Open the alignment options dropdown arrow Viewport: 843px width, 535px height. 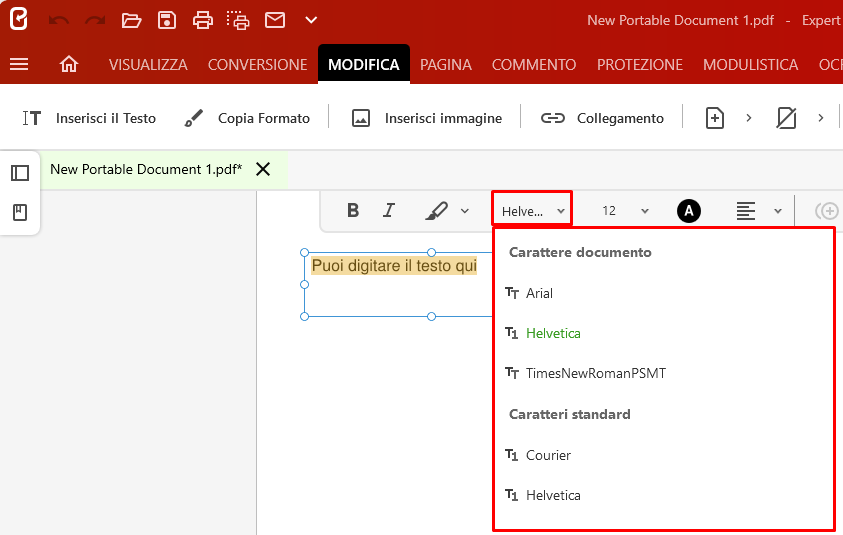pos(777,211)
